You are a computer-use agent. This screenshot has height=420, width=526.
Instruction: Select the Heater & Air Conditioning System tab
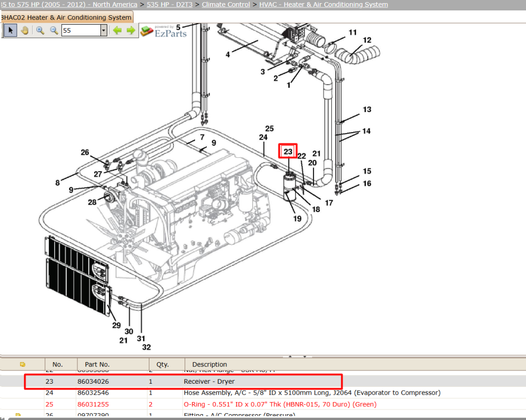coord(66,17)
